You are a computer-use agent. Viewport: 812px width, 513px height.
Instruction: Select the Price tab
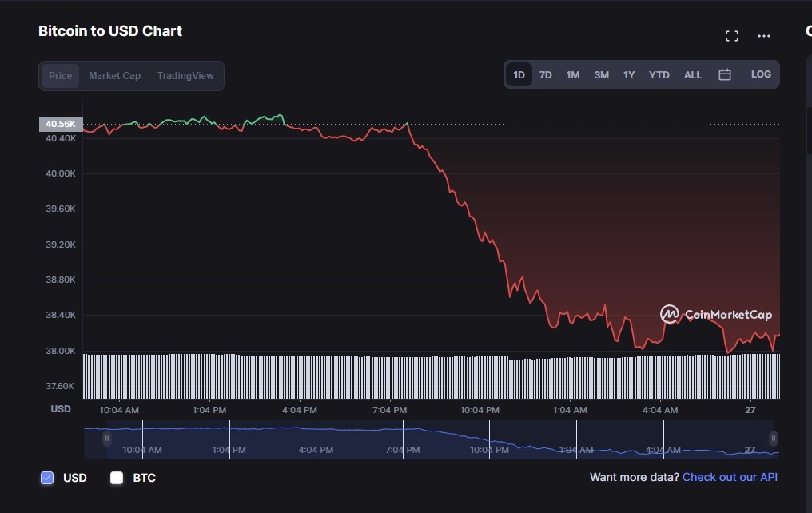pyautogui.click(x=61, y=76)
